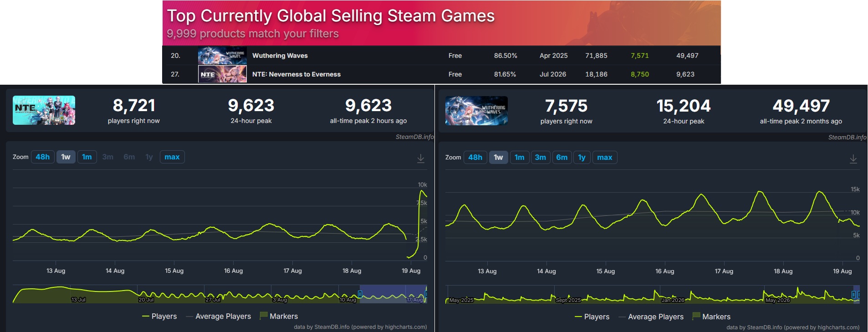Image resolution: width=868 pixels, height=332 pixels.
Task: Click the Top Currently Global Selling Steam Games heading
Action: [x=331, y=16]
